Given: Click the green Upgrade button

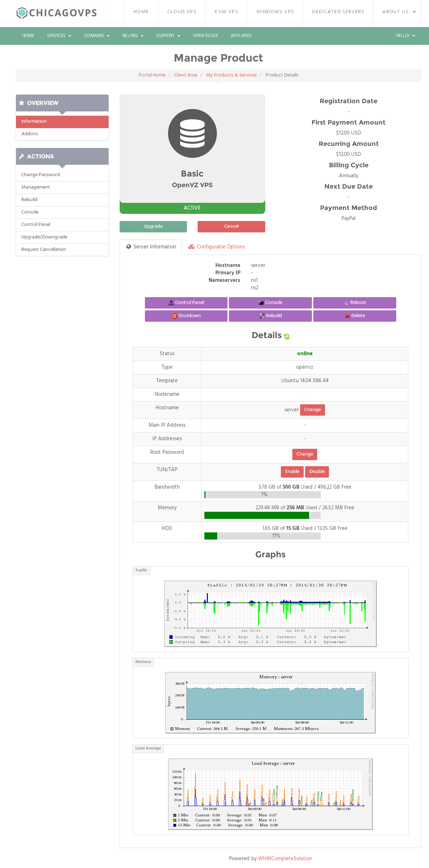Looking at the screenshot, I should (153, 226).
